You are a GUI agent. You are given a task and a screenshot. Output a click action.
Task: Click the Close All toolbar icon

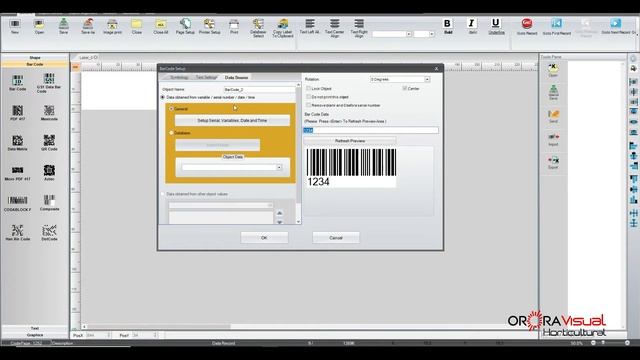[x=161, y=26]
